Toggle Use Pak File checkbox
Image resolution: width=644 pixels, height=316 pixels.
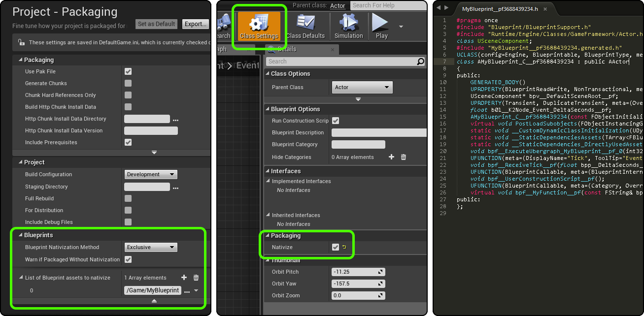[x=128, y=71]
